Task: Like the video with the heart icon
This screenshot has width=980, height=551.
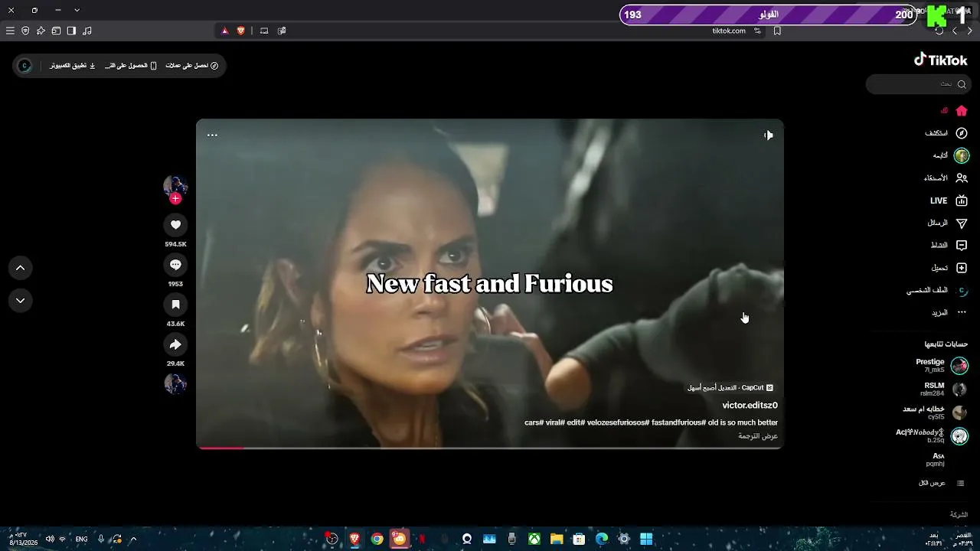Action: click(175, 225)
